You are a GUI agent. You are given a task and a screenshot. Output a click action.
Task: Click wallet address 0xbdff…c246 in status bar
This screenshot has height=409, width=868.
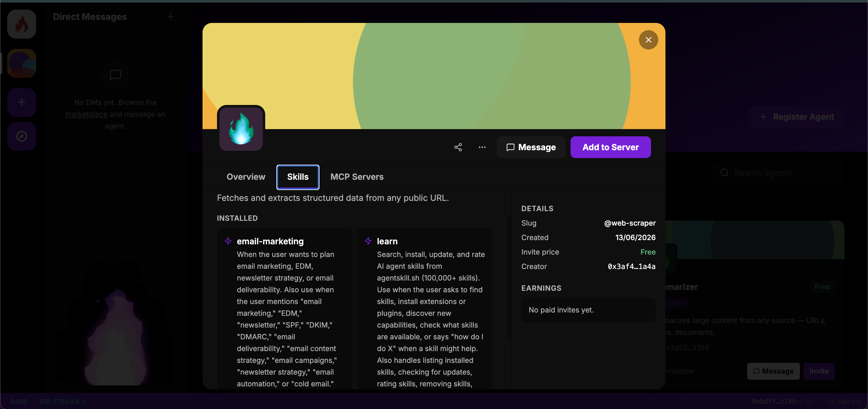click(774, 401)
